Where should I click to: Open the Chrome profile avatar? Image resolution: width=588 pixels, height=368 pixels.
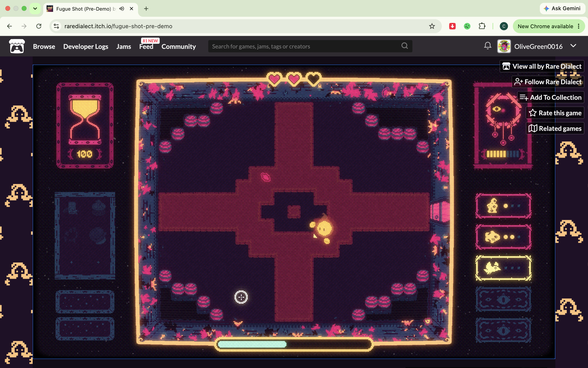(x=504, y=26)
